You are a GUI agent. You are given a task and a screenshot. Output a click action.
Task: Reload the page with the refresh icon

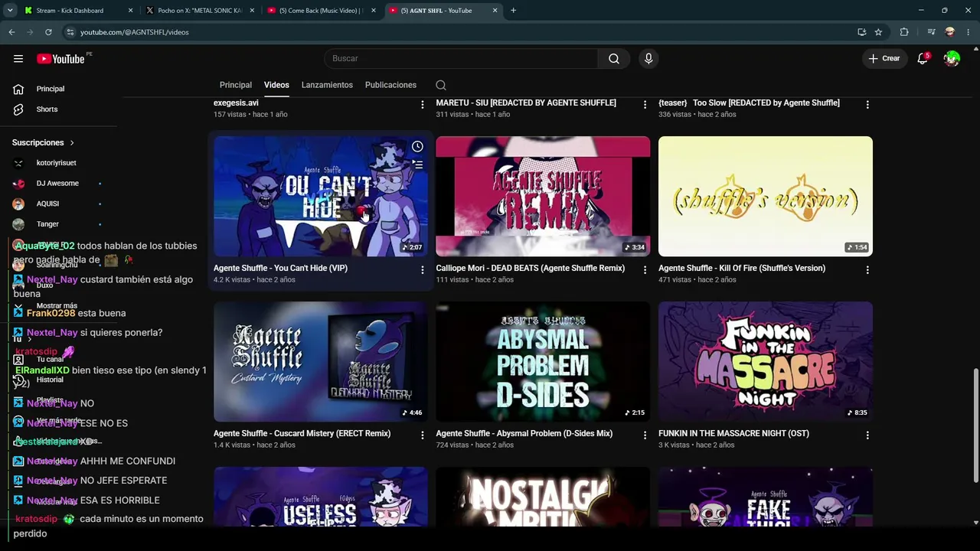(48, 32)
